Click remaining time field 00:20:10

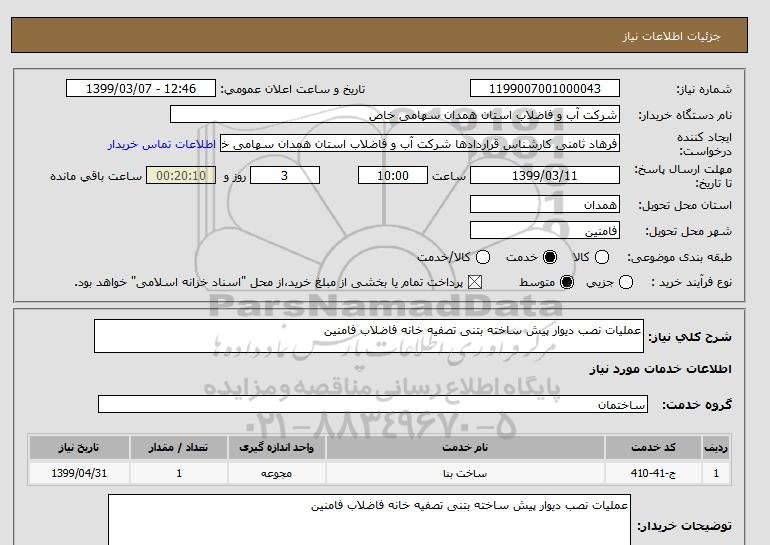point(181,175)
